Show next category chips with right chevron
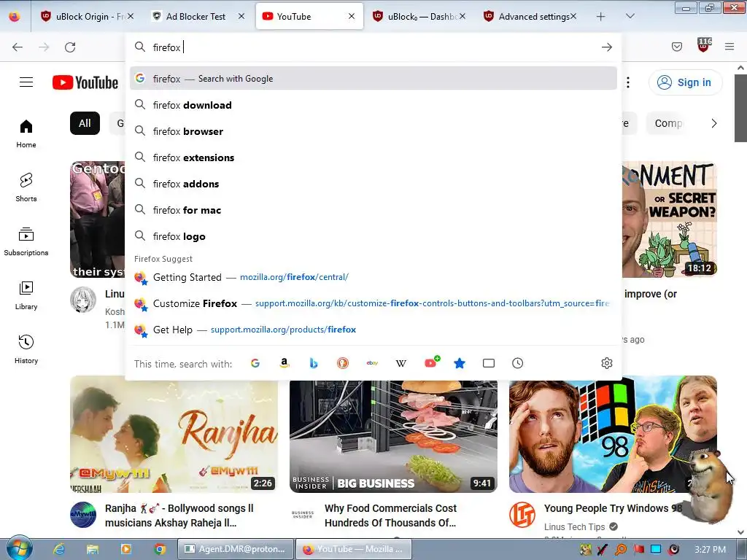This screenshot has height=560, width=747. click(713, 123)
